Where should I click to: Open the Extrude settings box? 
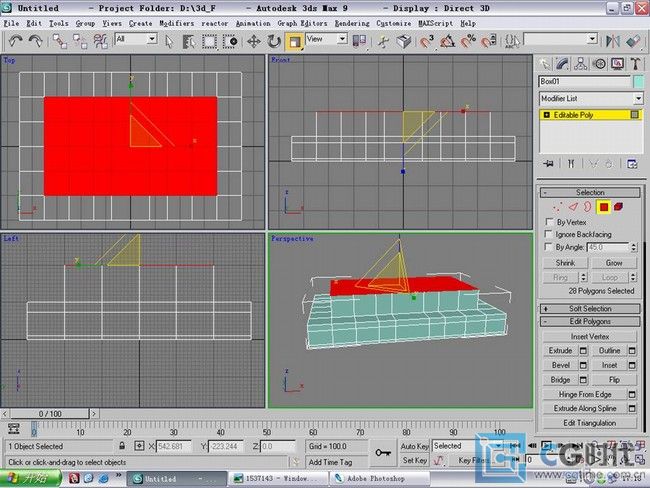583,351
